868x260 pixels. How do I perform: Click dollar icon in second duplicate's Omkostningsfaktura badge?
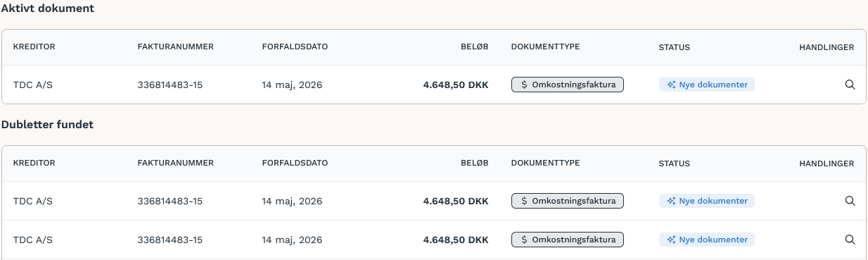point(524,240)
